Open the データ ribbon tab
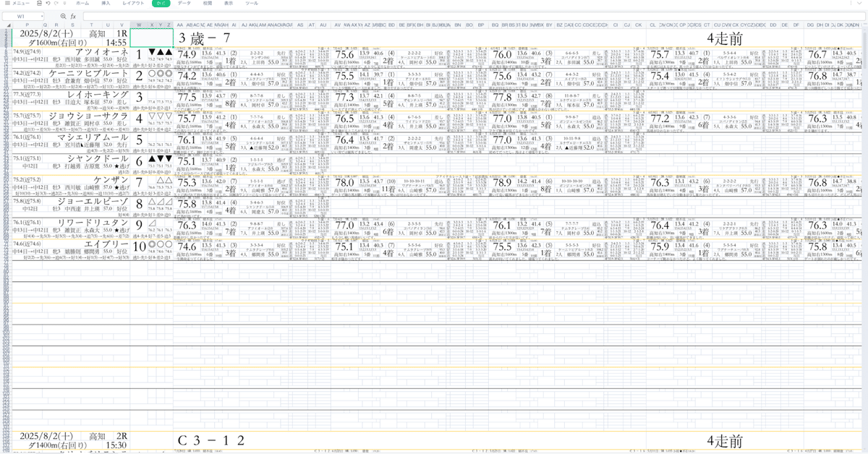Screen dimensions: 868x454 point(184,4)
